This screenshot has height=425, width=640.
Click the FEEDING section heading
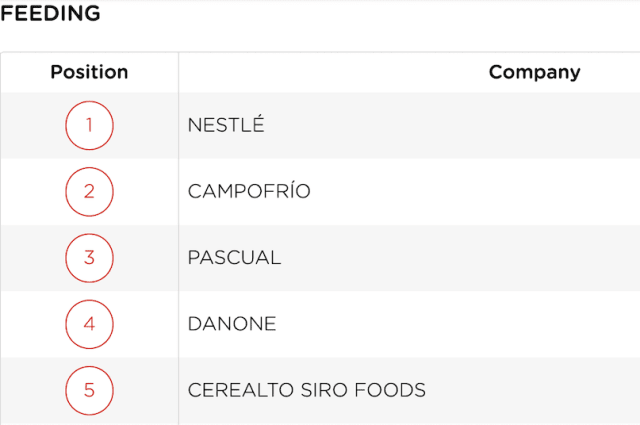pos(50,13)
